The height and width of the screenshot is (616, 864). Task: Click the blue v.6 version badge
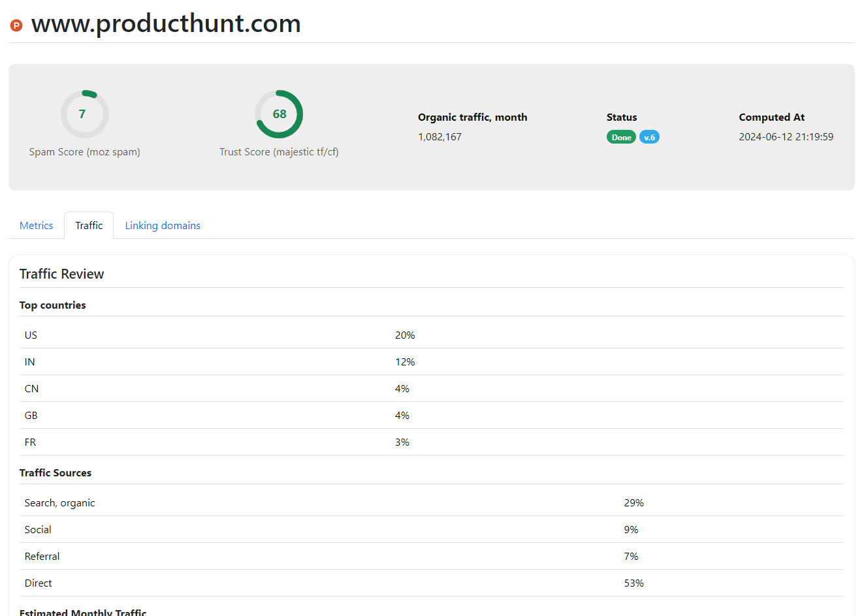pyautogui.click(x=649, y=137)
